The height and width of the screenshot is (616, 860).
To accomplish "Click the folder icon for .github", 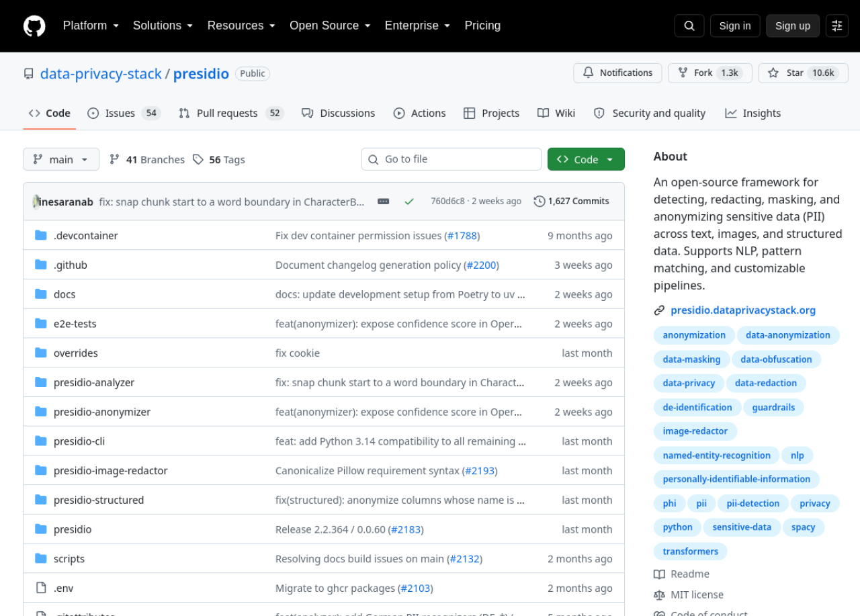I will point(41,265).
